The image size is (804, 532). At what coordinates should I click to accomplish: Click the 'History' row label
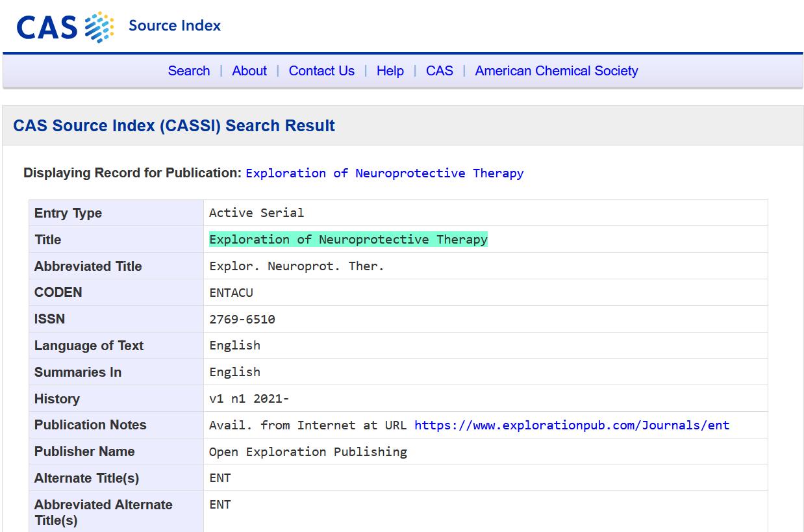[x=57, y=399]
